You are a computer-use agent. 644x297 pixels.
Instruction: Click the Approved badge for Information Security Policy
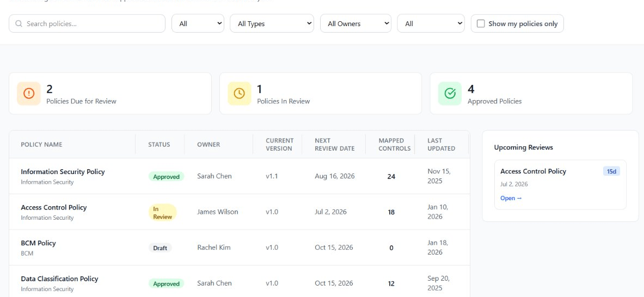[x=167, y=177]
